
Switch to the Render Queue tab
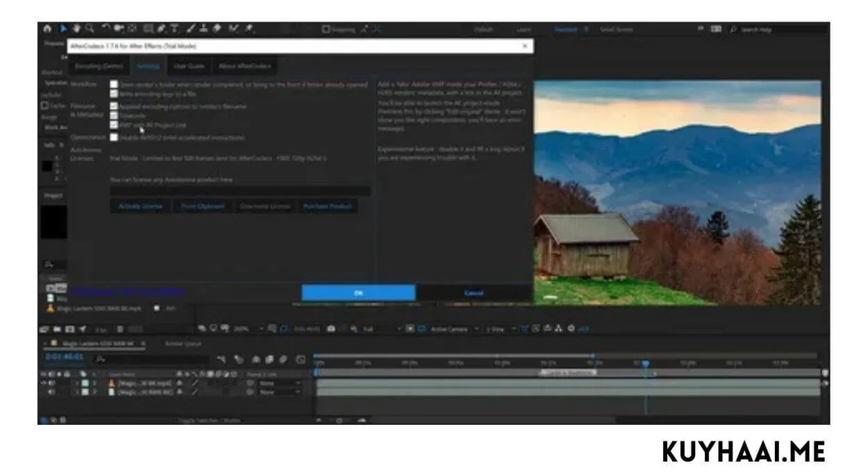183,343
